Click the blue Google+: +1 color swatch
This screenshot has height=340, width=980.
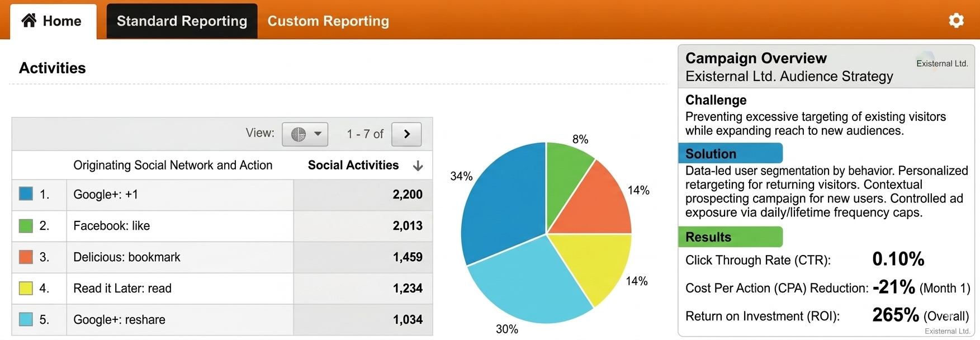coord(26,194)
